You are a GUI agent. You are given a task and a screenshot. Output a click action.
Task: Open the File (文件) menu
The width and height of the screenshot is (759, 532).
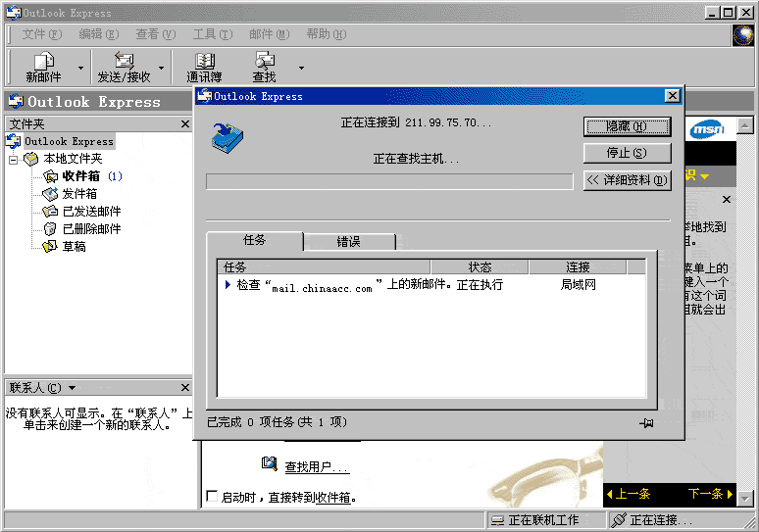coord(41,34)
